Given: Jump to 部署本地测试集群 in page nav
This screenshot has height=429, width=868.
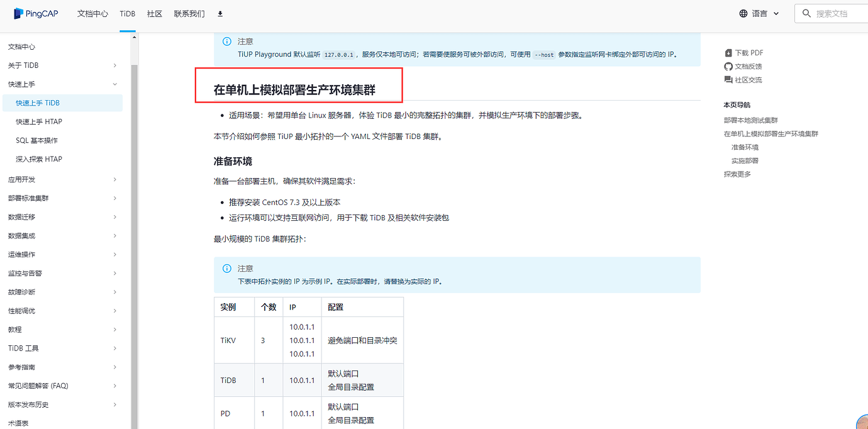Looking at the screenshot, I should (750, 120).
